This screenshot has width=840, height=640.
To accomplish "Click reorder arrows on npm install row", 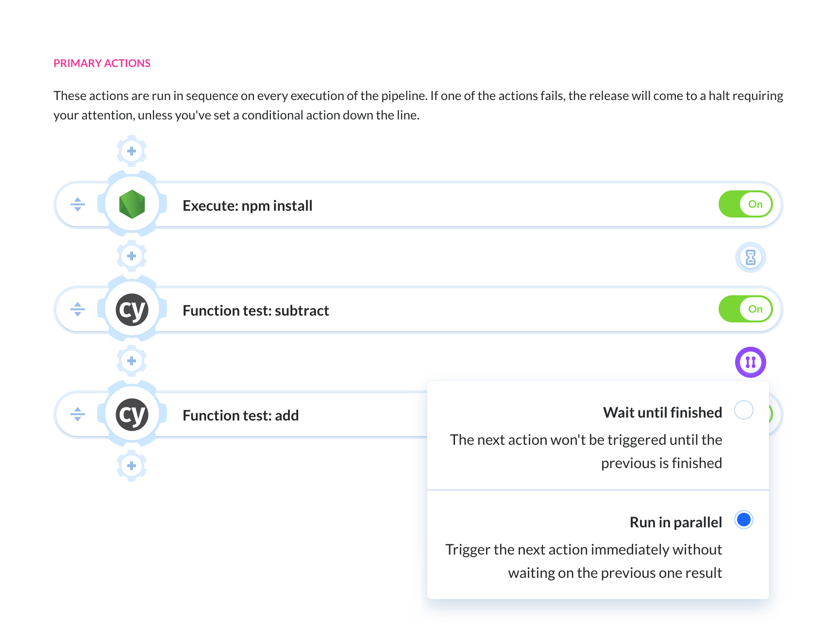I will point(78,204).
